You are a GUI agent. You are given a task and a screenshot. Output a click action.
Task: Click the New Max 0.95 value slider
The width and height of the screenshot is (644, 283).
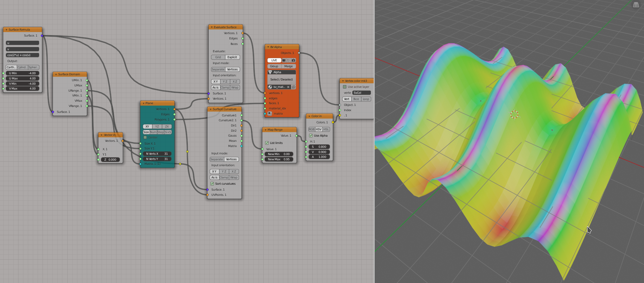279,159
